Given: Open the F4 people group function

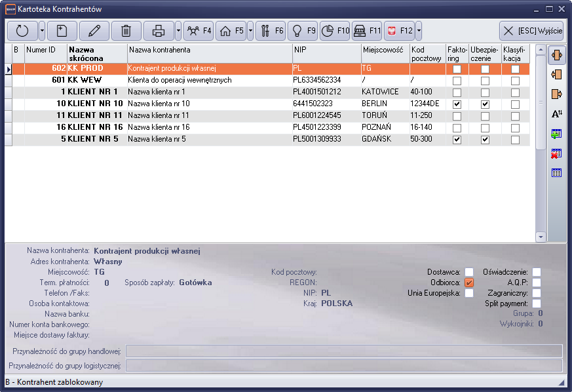Looking at the screenshot, I should click(x=199, y=30).
